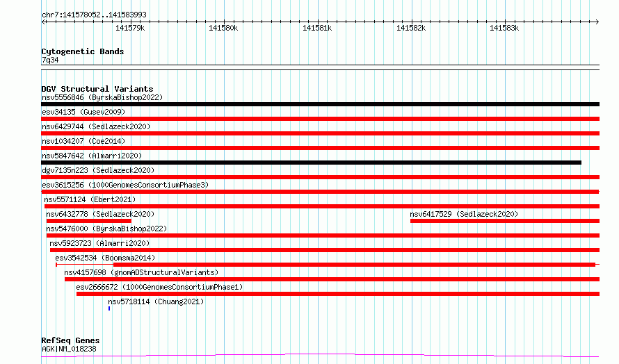Click the nsv5718114 (Chuang2021) variant label

coord(156,301)
